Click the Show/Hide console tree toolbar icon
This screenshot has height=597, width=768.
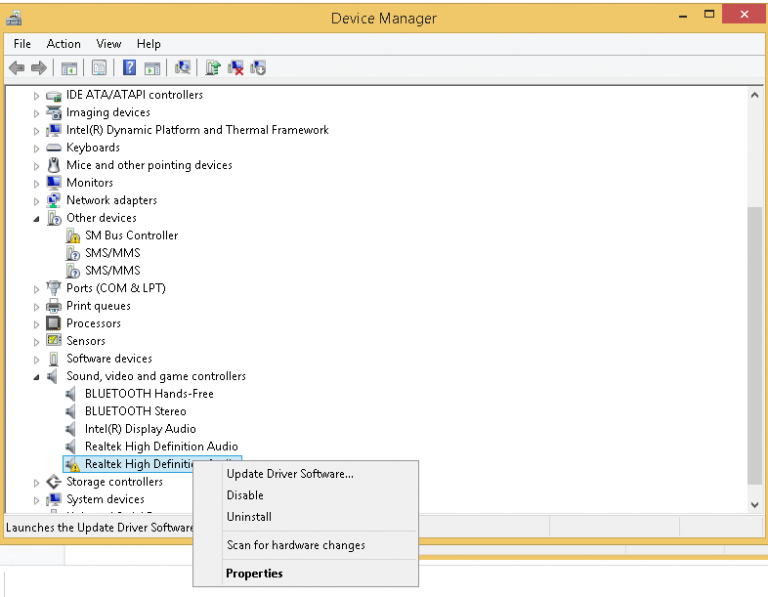[69, 68]
